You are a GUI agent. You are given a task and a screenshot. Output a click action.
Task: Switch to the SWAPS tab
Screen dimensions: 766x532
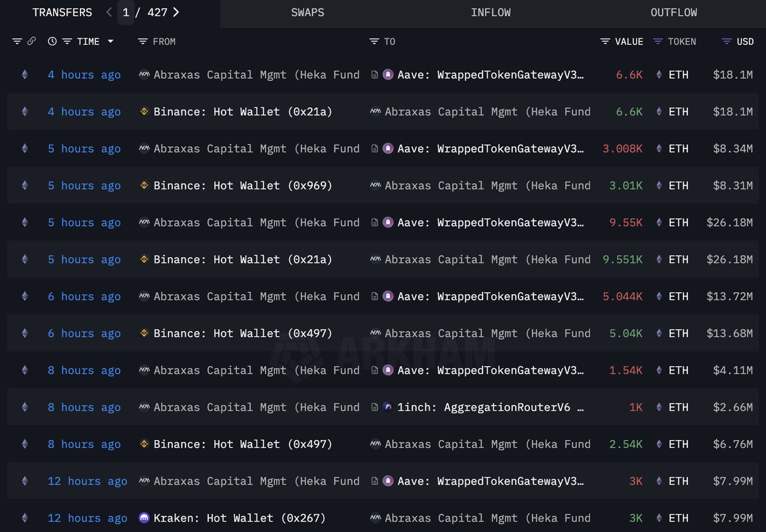(308, 13)
